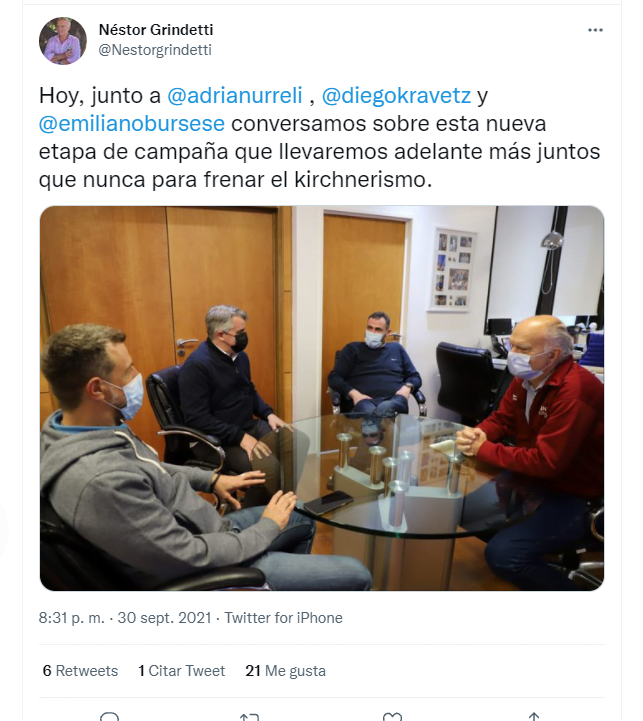This screenshot has height=721, width=643.
Task: Click the 8:31 p. m. timestamp
Action: [x=71, y=618]
